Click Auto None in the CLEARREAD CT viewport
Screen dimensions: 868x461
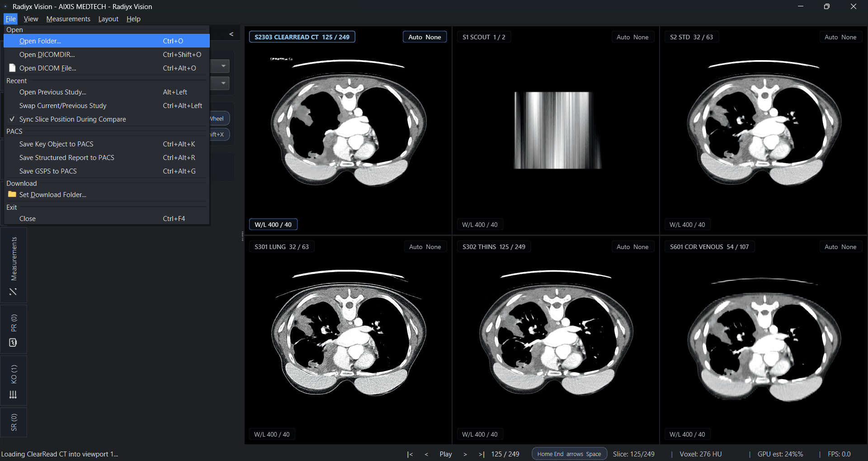coord(425,37)
